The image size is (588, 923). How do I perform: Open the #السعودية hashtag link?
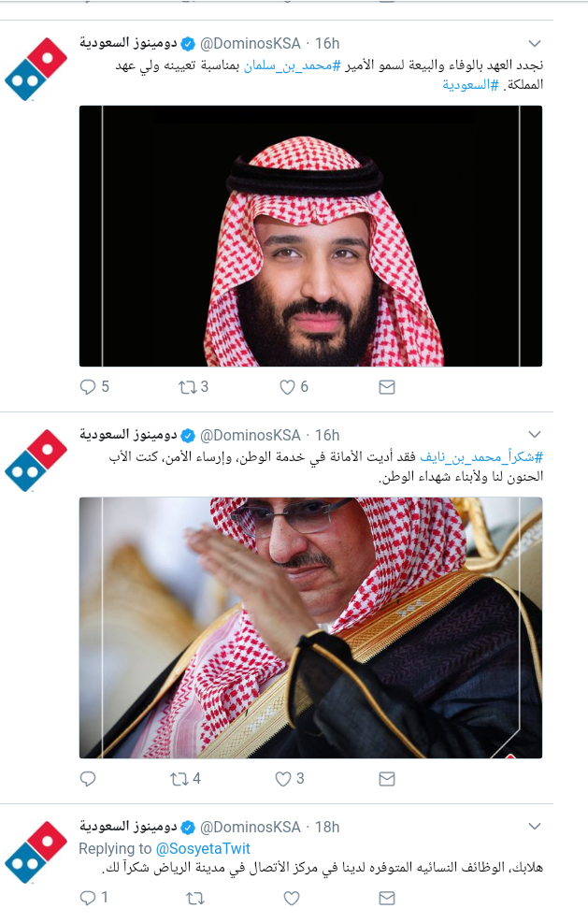(471, 85)
